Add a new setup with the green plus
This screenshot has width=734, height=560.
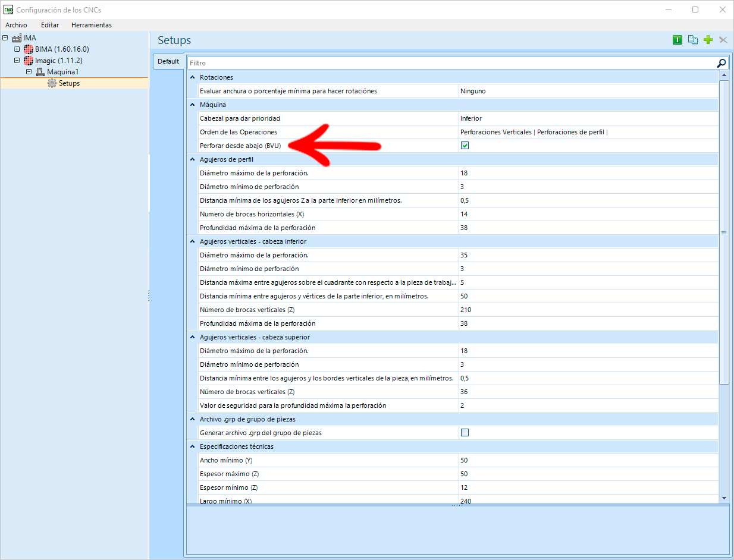[x=708, y=40]
